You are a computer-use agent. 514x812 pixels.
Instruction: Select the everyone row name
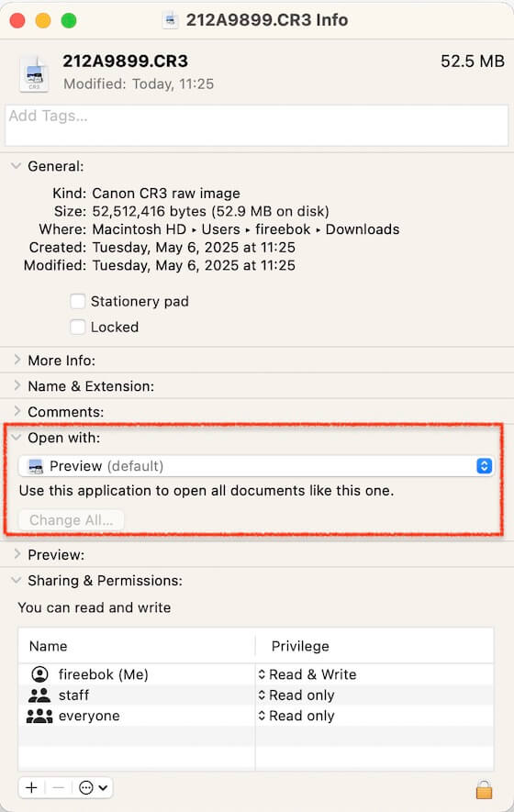point(89,716)
